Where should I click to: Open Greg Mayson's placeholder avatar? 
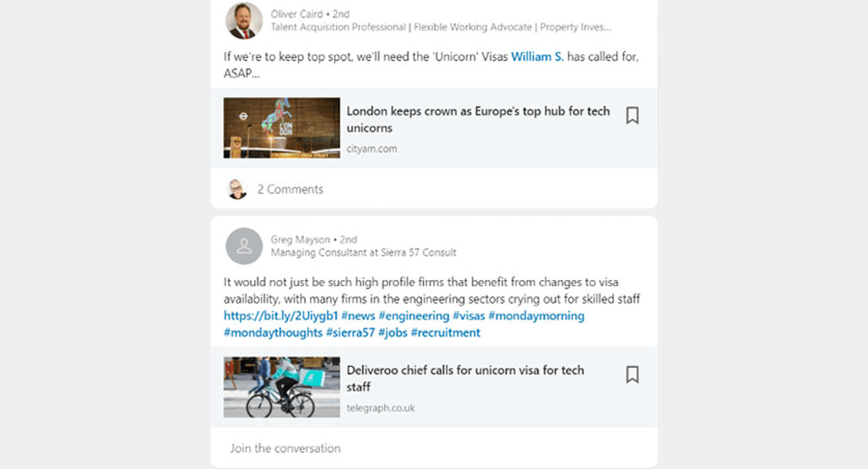pos(244,246)
